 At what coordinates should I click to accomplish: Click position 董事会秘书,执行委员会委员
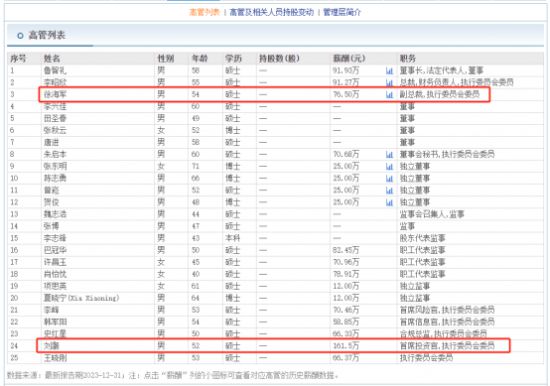447,154
